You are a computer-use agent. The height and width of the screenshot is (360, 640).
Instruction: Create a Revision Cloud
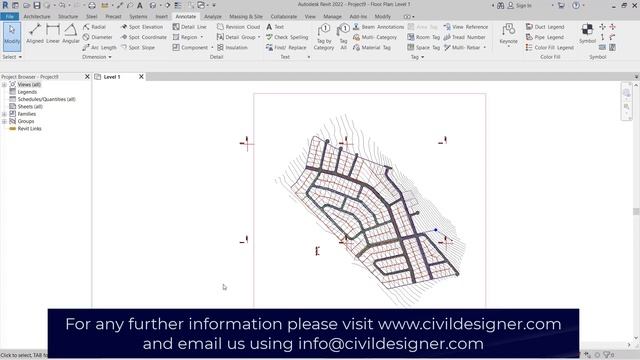(238, 27)
